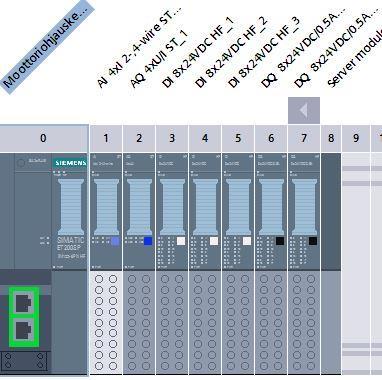The width and height of the screenshot is (382, 380).
Task: Collapse module labels with the left arrow button
Action: click(x=304, y=110)
